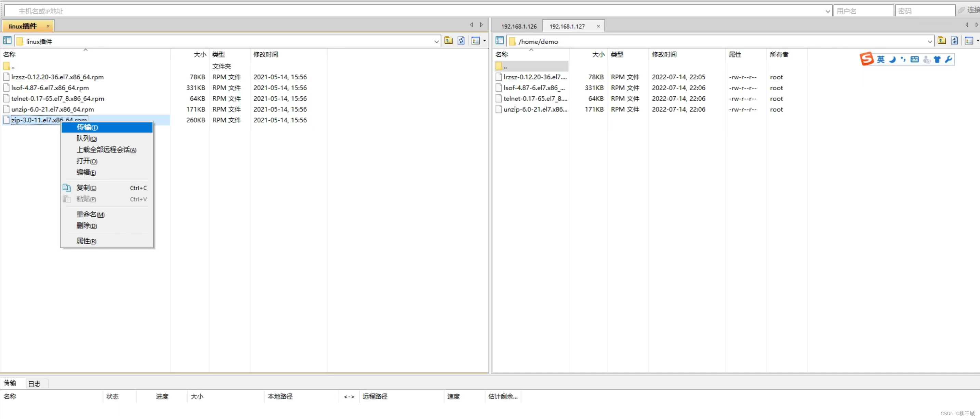
Task: Toggle the Sogou punctuation mode icon
Action: [x=903, y=59]
